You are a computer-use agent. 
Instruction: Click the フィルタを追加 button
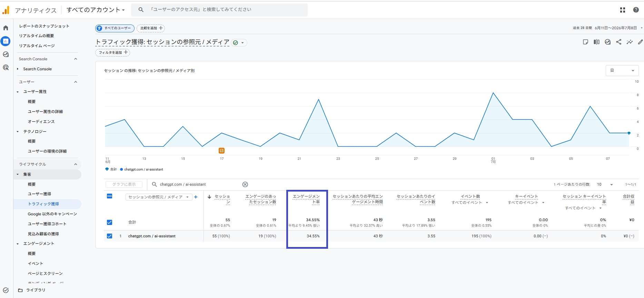(113, 52)
